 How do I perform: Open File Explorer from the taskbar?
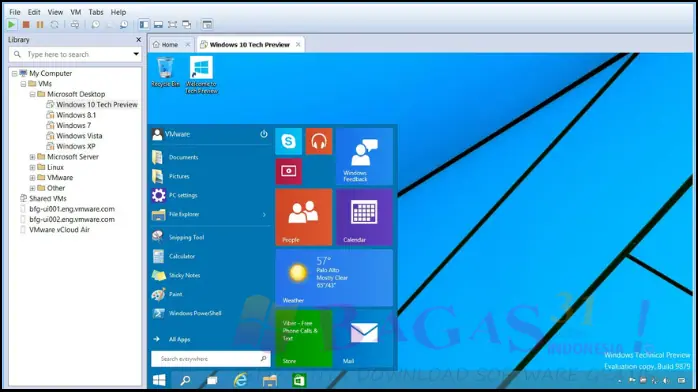[x=270, y=380]
